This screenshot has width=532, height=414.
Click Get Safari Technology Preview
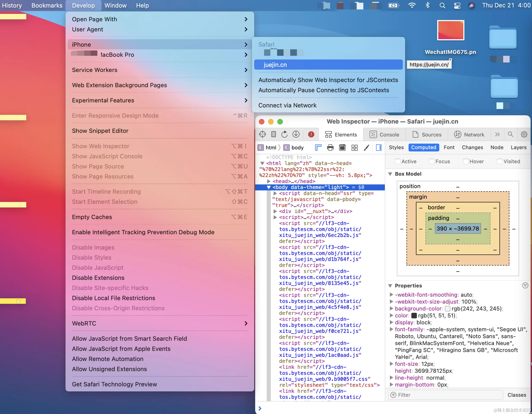coord(160,384)
